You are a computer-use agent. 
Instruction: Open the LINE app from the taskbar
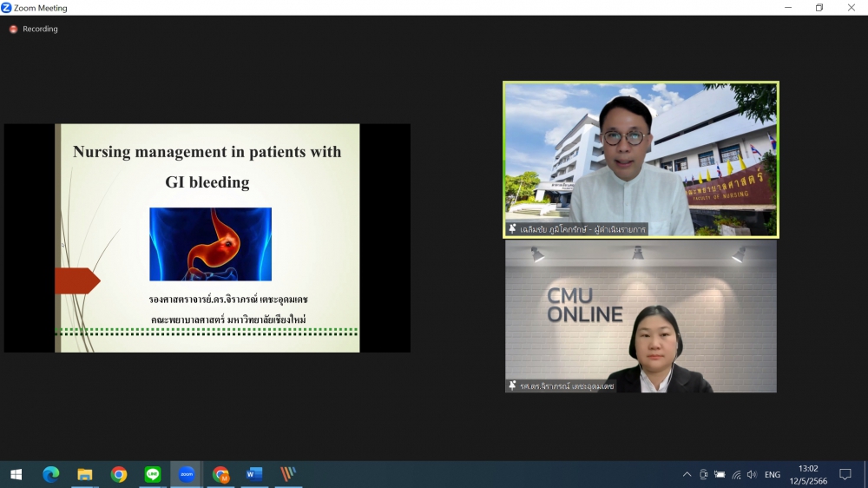153,474
